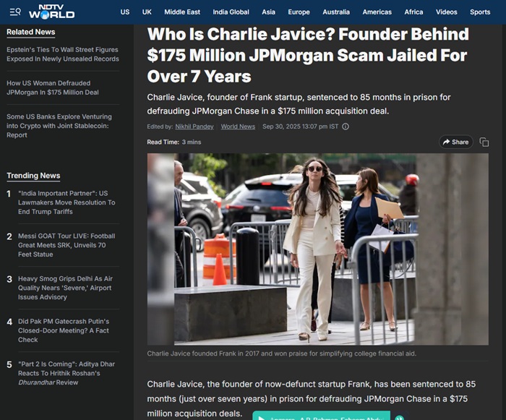Open the Middle East nav section
Screen dimensions: 506x420
pos(182,12)
